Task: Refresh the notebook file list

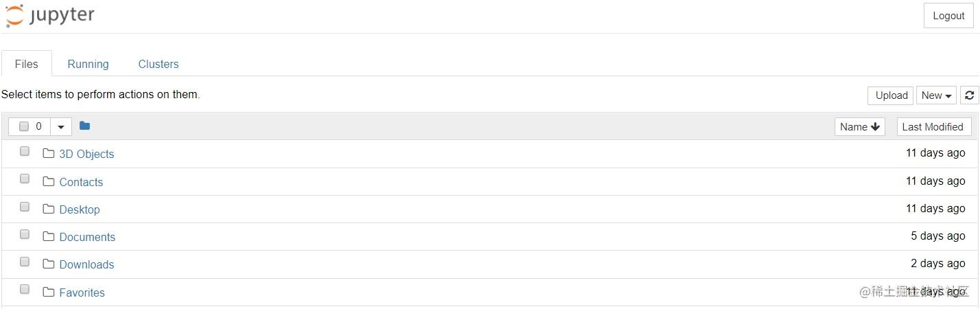Action: click(969, 95)
